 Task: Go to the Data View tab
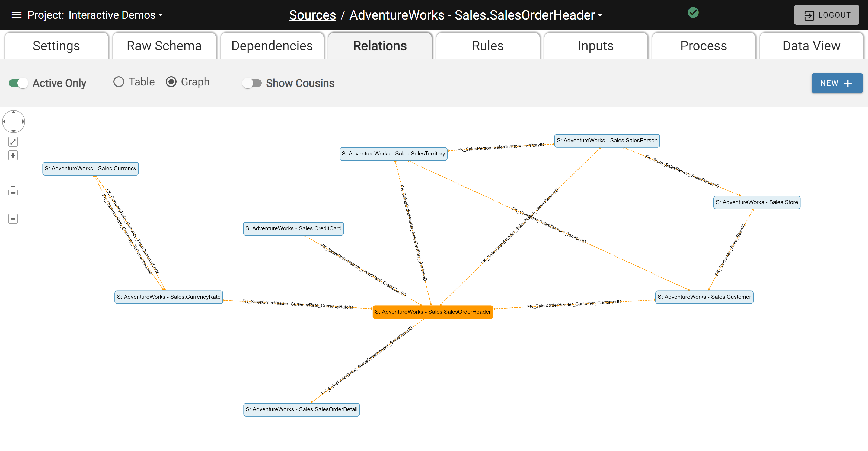point(811,46)
